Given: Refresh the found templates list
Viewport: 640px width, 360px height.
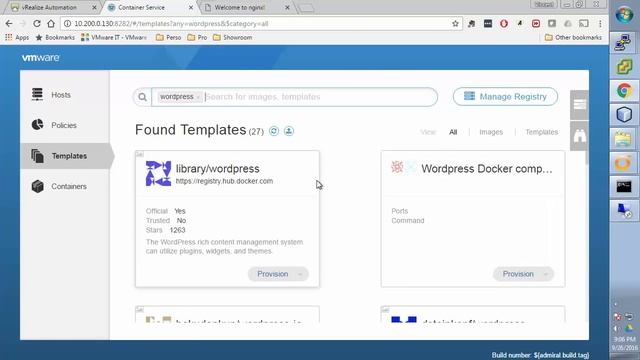Looking at the screenshot, I should [x=274, y=131].
